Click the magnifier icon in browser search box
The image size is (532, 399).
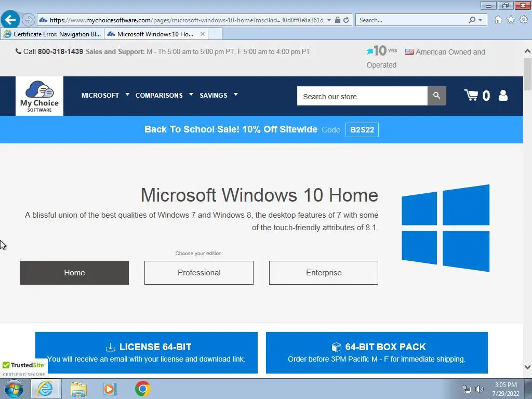pos(472,20)
